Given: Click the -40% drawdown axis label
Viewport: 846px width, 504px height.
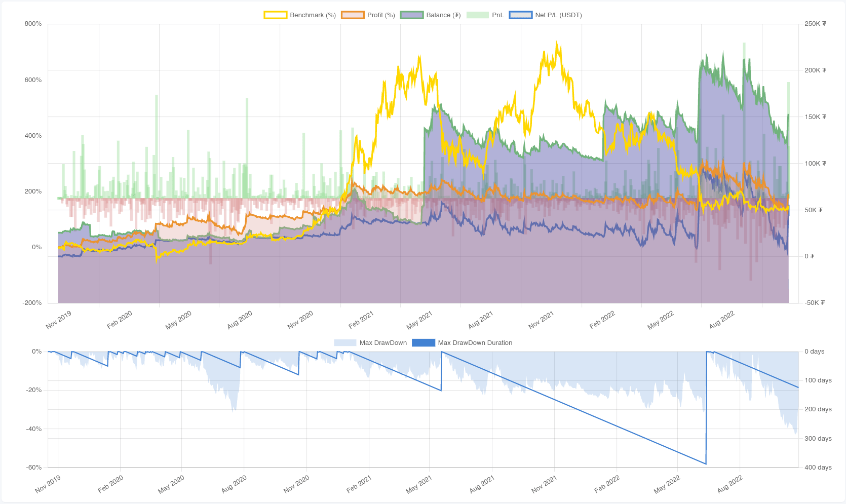Looking at the screenshot, I should [34, 429].
